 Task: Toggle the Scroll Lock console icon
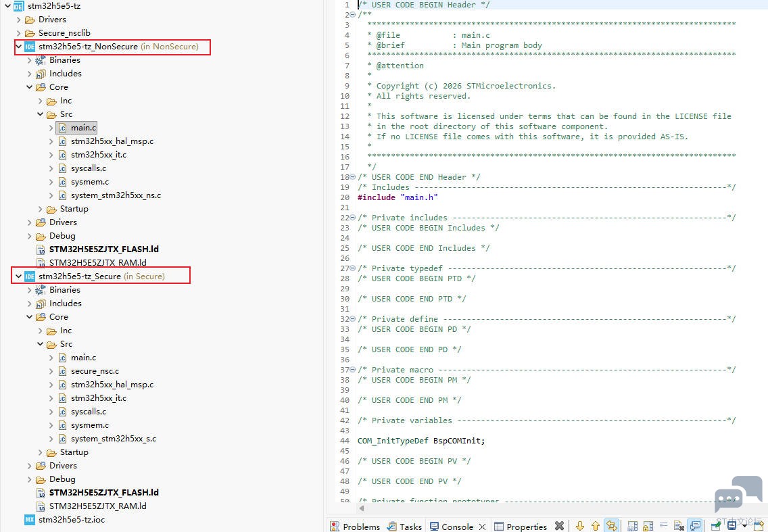(x=648, y=526)
